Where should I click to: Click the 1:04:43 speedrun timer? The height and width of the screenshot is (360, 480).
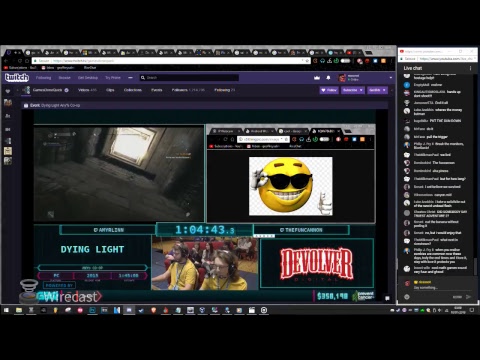pyautogui.click(x=204, y=230)
